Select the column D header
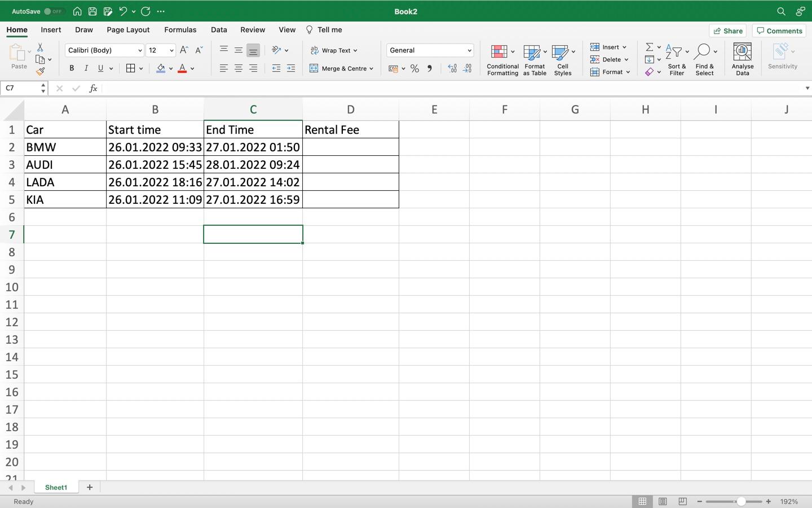Screen dimensions: 812x508 350,110
